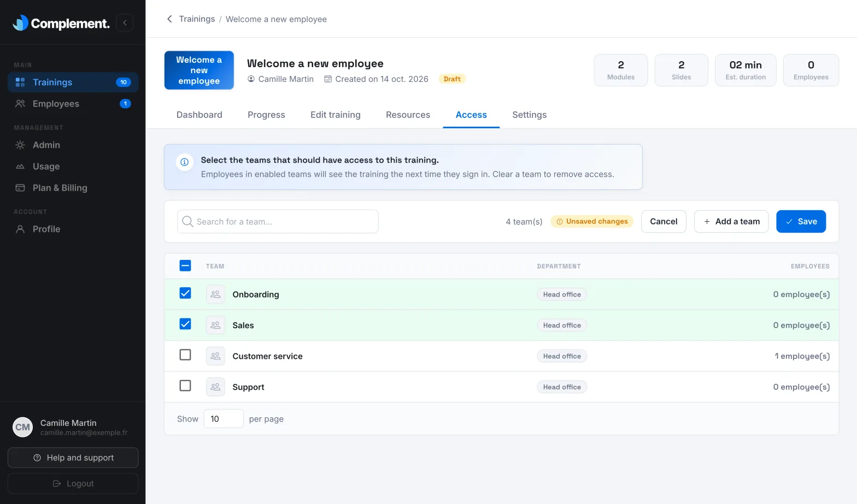Switch to the Progress tab

pos(266,115)
